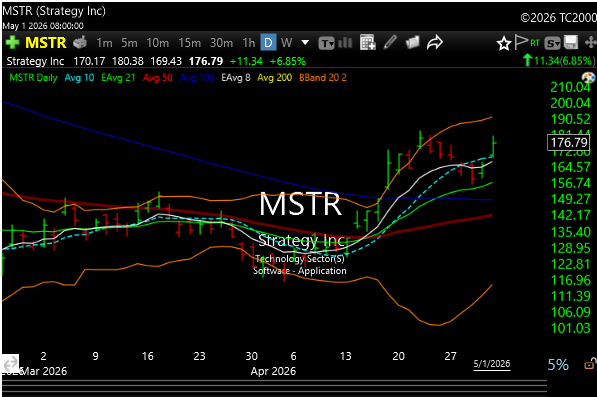The height and width of the screenshot is (397, 597).
Task: Switch to the 1h time frame
Action: pos(249,43)
